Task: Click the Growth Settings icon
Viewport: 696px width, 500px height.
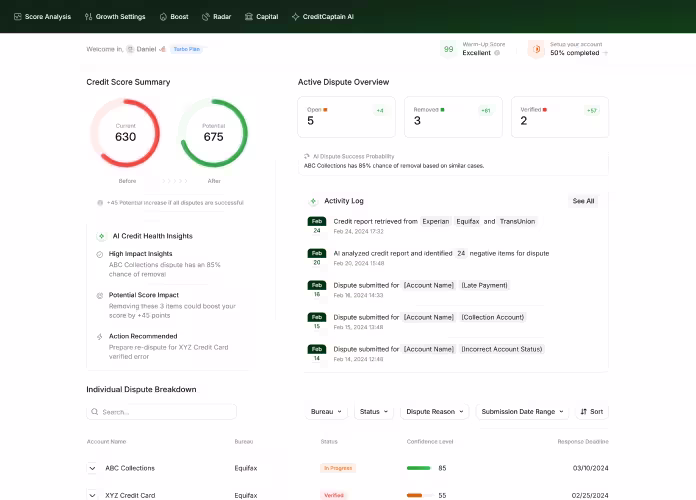Action: coord(89,17)
